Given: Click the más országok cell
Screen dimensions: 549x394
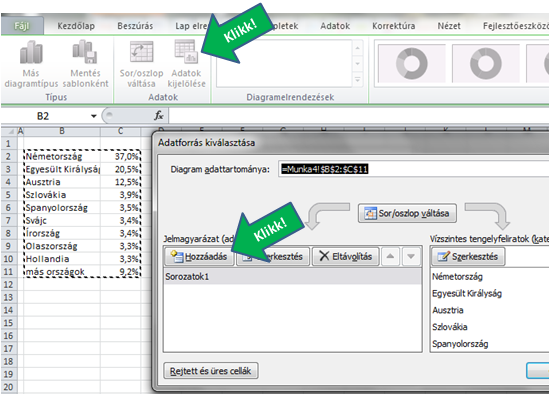Looking at the screenshot, I should point(62,272).
